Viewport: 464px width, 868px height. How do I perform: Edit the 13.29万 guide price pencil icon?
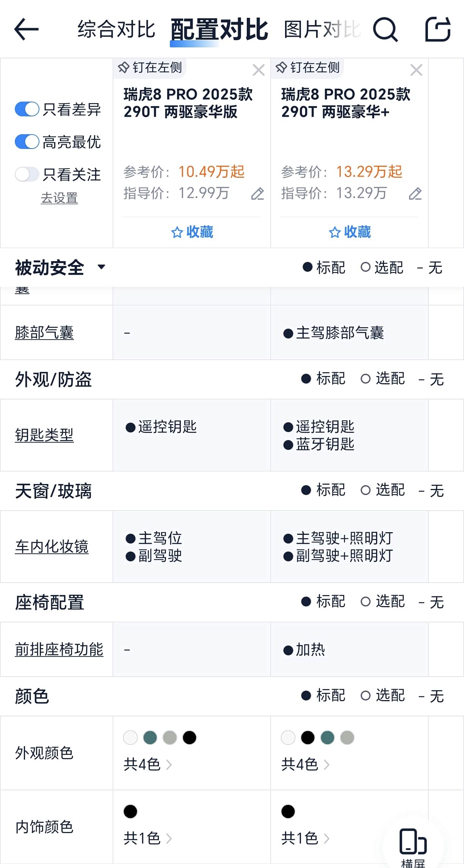pyautogui.click(x=415, y=194)
